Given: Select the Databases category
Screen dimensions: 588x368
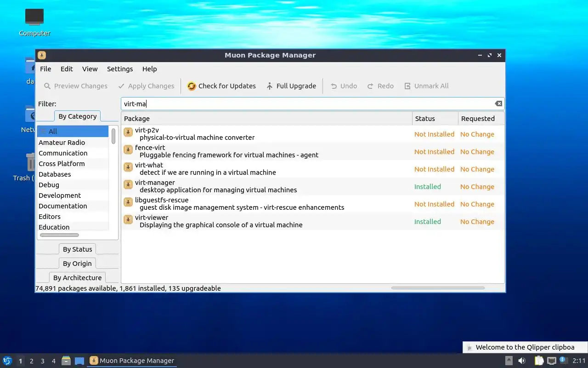Looking at the screenshot, I should tap(73, 174).
